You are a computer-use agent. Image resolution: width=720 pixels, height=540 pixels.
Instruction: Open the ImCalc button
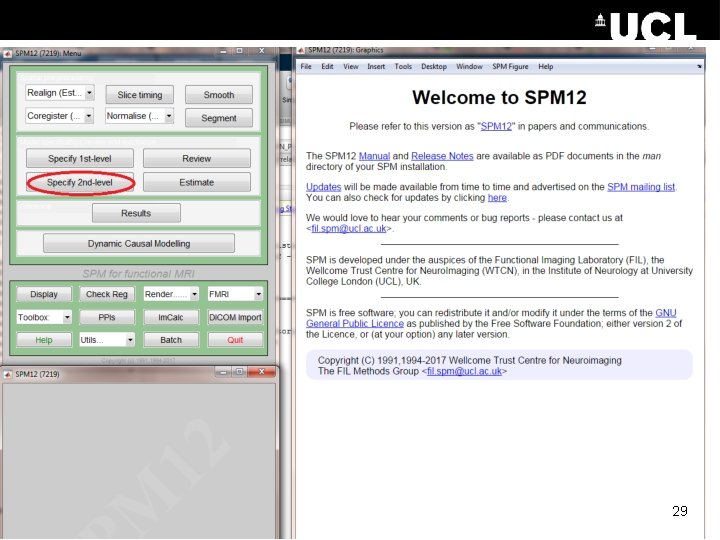point(171,317)
